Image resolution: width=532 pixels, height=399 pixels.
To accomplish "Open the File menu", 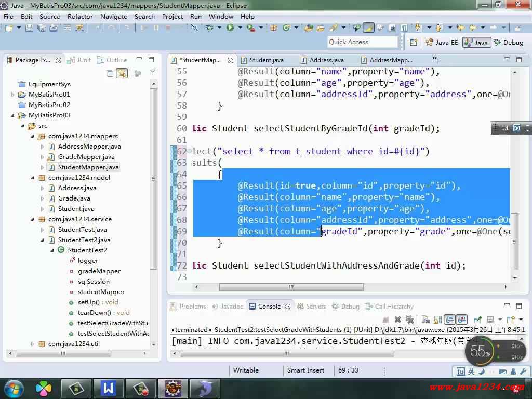I will (8, 16).
